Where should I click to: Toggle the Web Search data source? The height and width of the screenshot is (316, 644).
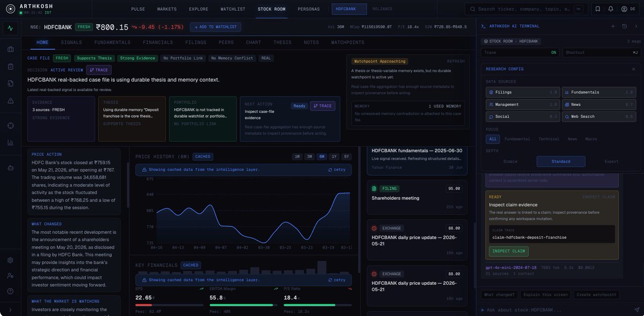coord(599,117)
